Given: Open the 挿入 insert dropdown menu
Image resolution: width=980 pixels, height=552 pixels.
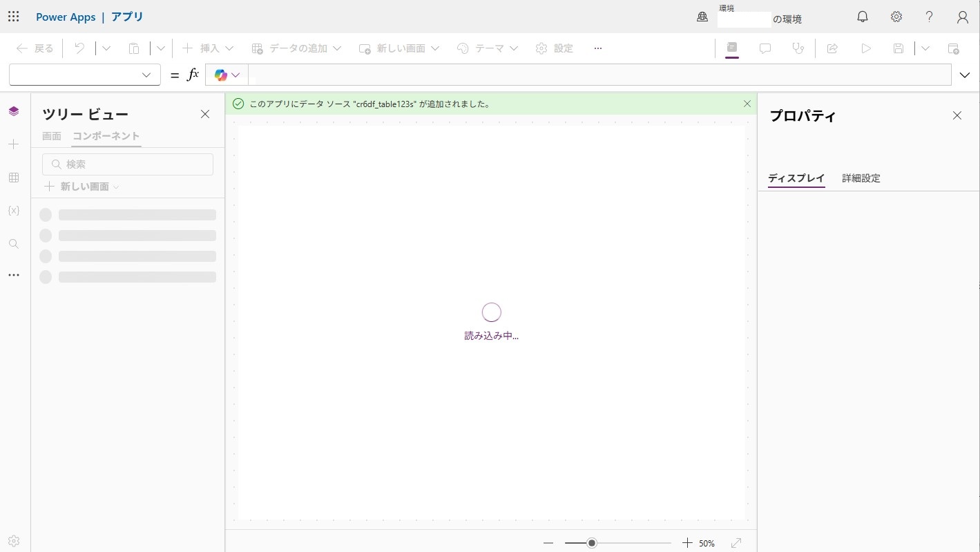Looking at the screenshot, I should pos(208,48).
